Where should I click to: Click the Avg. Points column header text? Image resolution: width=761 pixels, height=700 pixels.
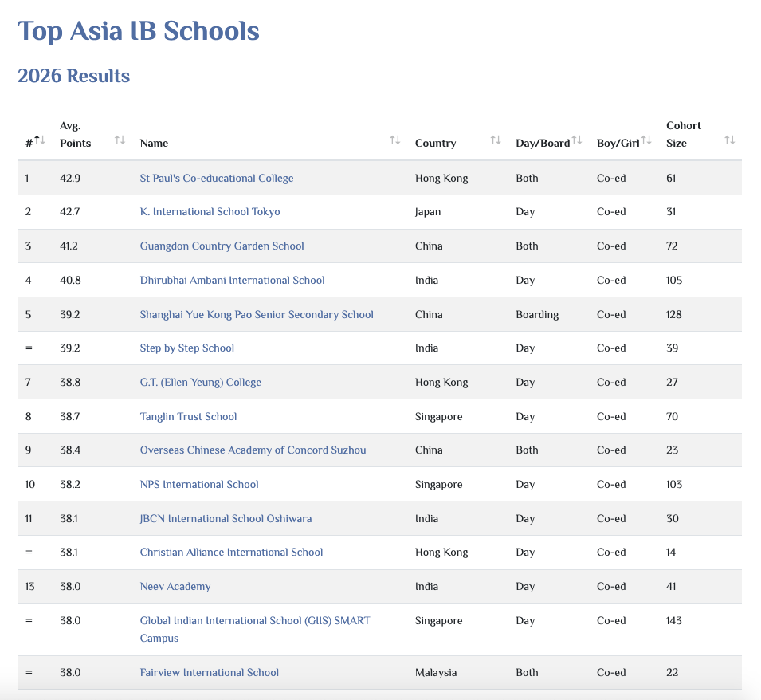[75, 135]
